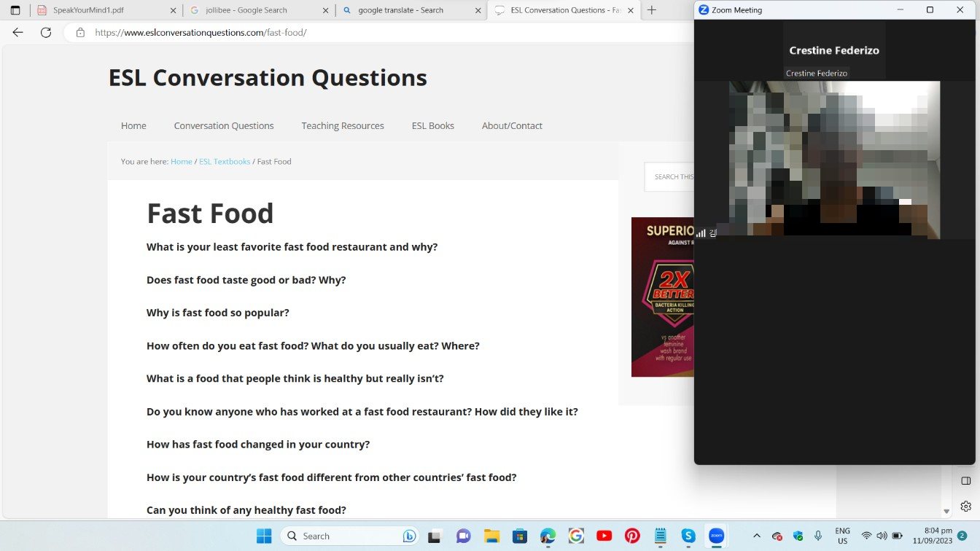
Task: Switch to Microsoft Edge in the taskbar
Action: click(548, 536)
